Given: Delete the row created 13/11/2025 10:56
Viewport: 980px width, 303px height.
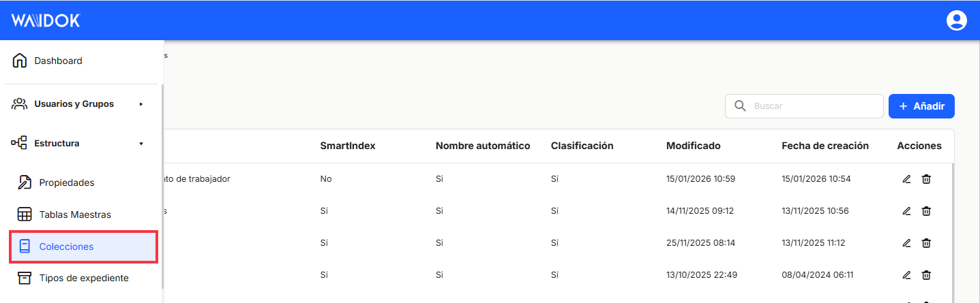Looking at the screenshot, I should 926,211.
